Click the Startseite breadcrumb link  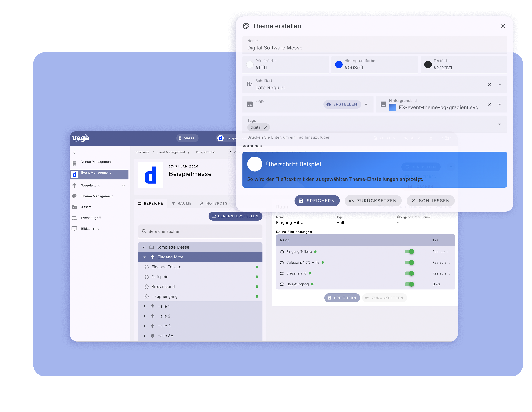click(142, 152)
